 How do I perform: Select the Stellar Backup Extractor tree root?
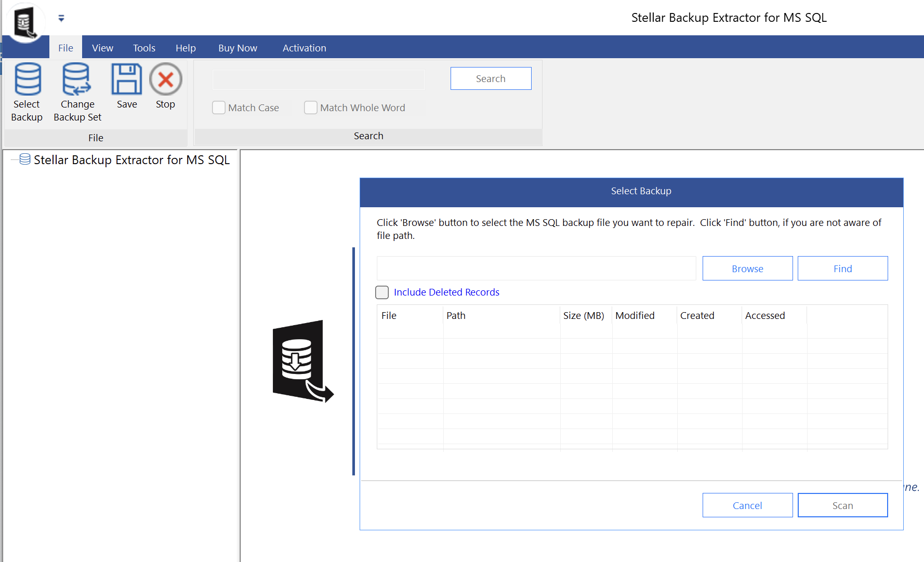click(131, 159)
